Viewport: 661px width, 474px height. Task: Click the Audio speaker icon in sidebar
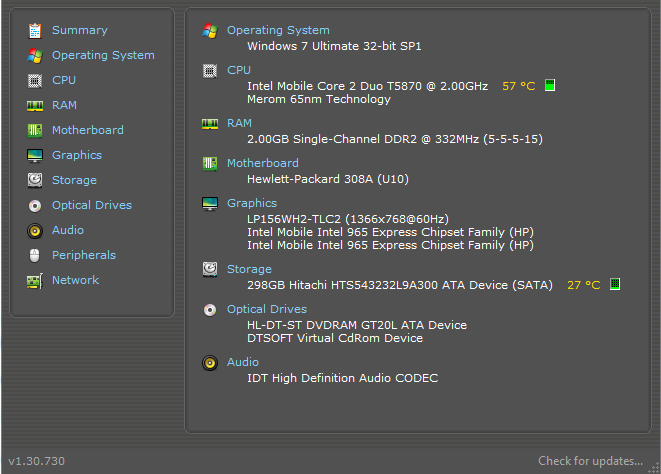pos(35,230)
